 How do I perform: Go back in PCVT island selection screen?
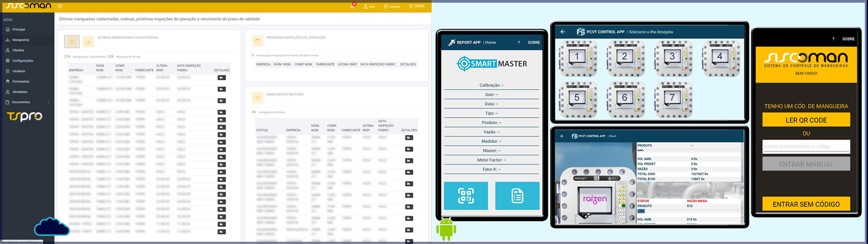563,32
